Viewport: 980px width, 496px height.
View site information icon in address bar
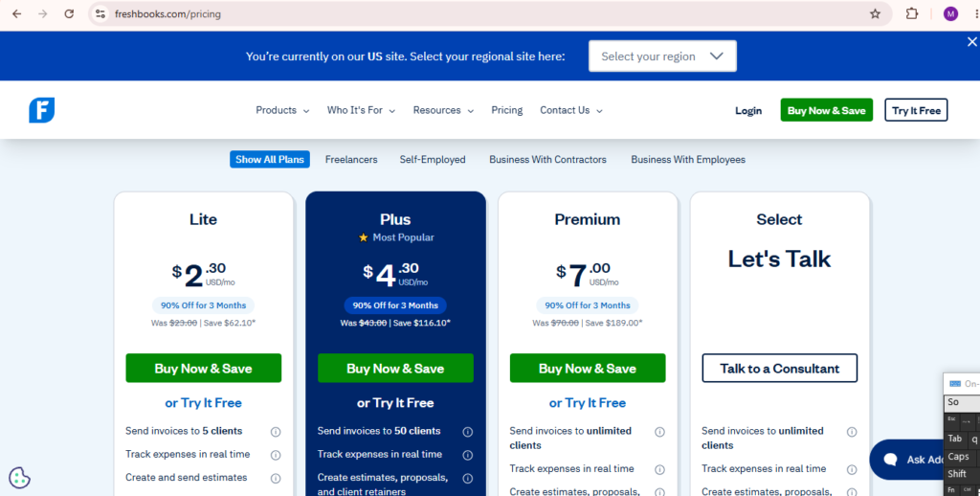[100, 13]
